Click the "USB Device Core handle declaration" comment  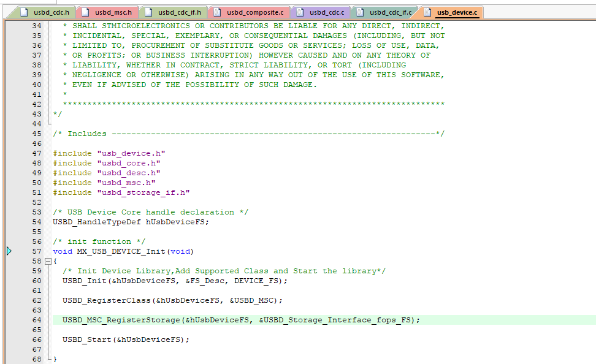(150, 213)
